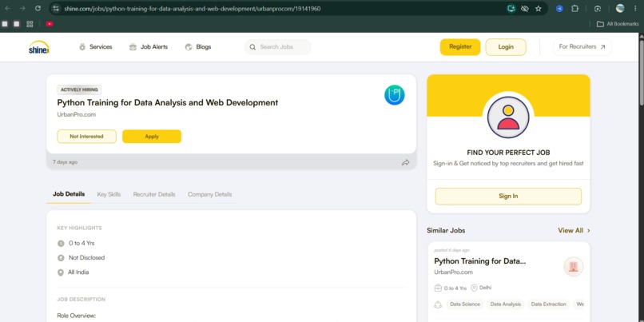Open the browser extensions puzzle icon
This screenshot has width=644, height=322.
point(575,9)
